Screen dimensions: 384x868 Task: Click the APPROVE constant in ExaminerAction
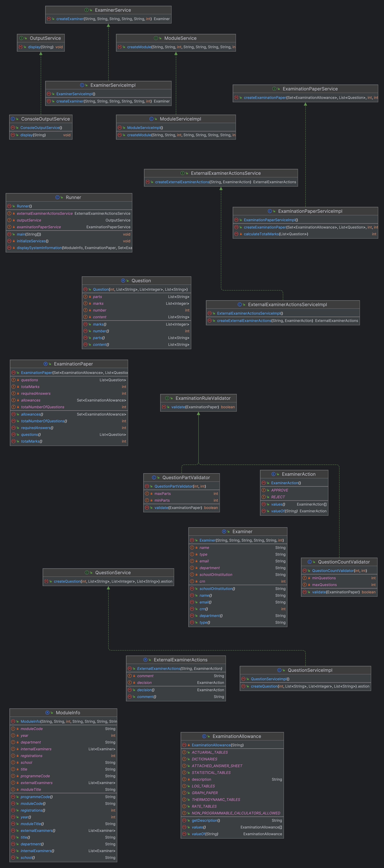tap(280, 490)
